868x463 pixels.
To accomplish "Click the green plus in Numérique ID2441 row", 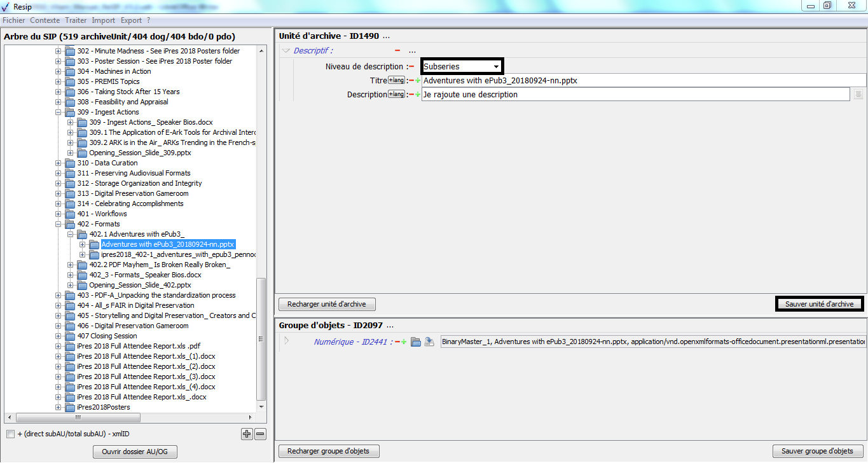I will pos(404,342).
